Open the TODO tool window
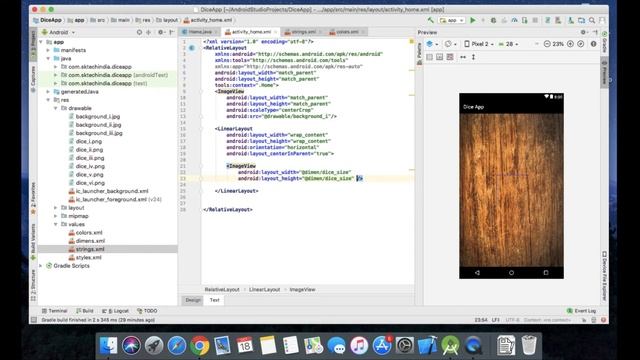 point(148,311)
